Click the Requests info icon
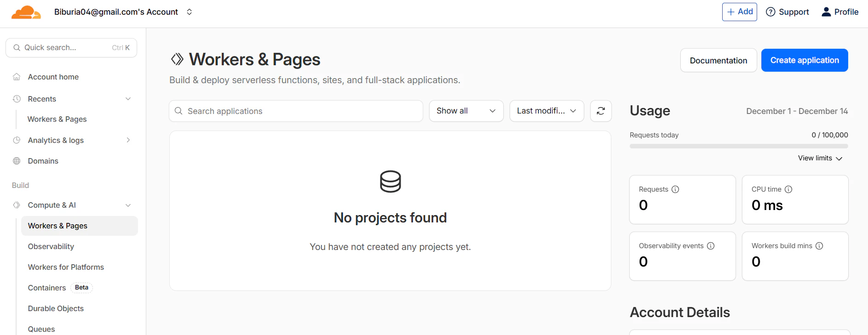 point(675,189)
